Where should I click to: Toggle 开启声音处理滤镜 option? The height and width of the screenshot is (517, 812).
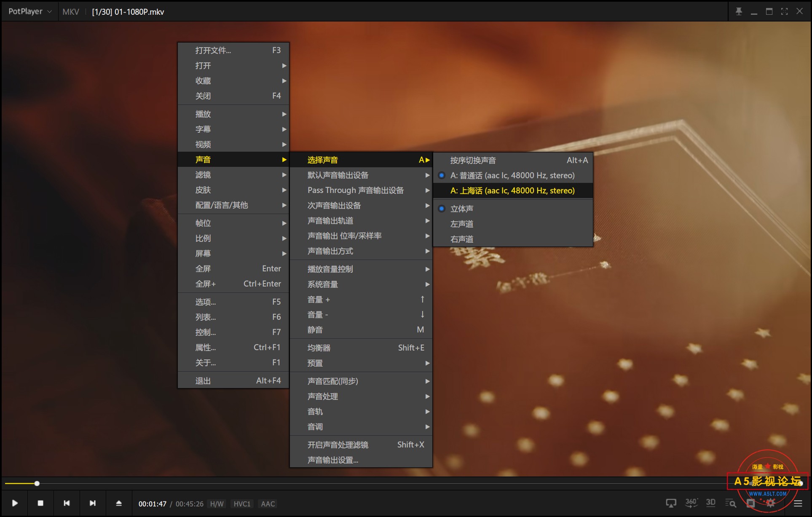click(361, 445)
